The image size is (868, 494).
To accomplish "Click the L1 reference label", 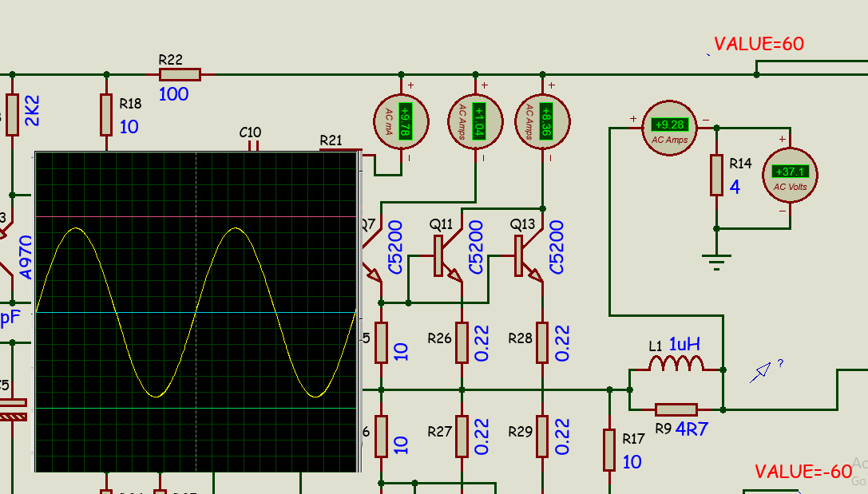I will pyautogui.click(x=656, y=346).
